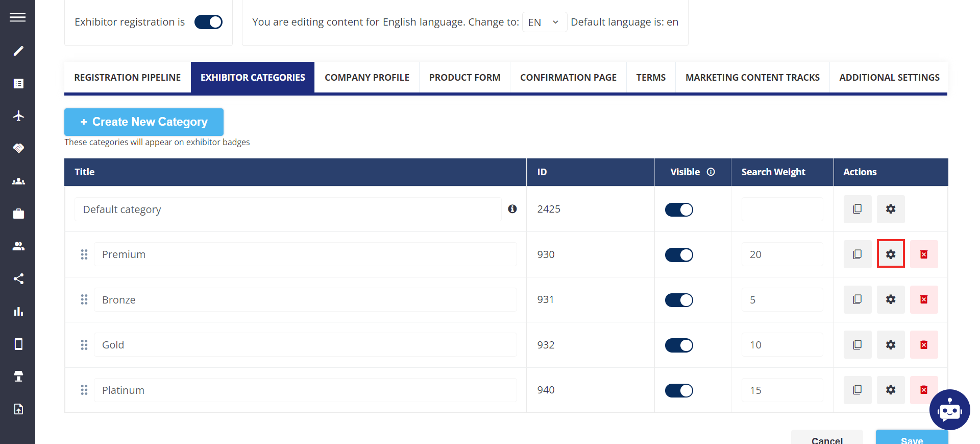The width and height of the screenshot is (980, 444).
Task: Toggle visibility for Premium category
Action: click(679, 254)
